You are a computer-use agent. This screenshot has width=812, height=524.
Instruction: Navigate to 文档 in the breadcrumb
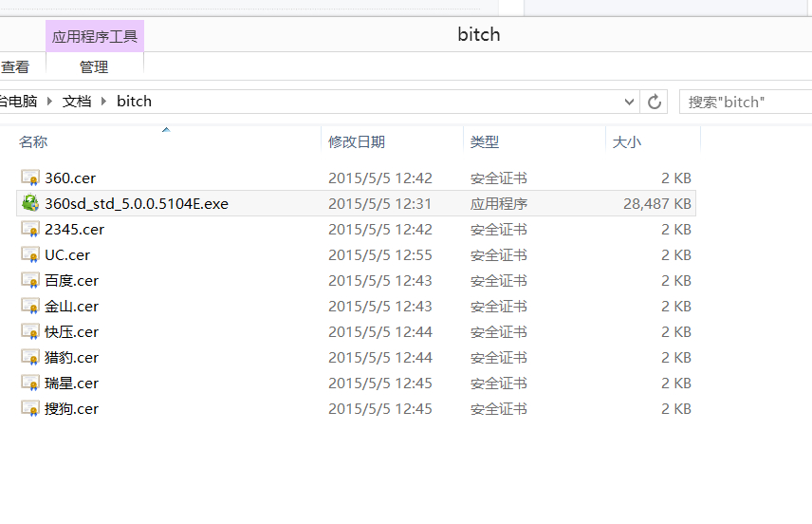[x=77, y=101]
